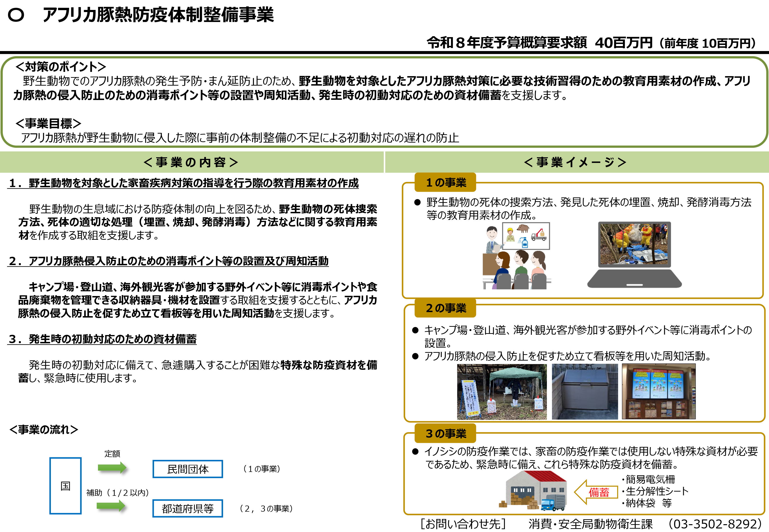Click heading 3 on 資材備蓄
This screenshot has width=769, height=532.
(103, 339)
